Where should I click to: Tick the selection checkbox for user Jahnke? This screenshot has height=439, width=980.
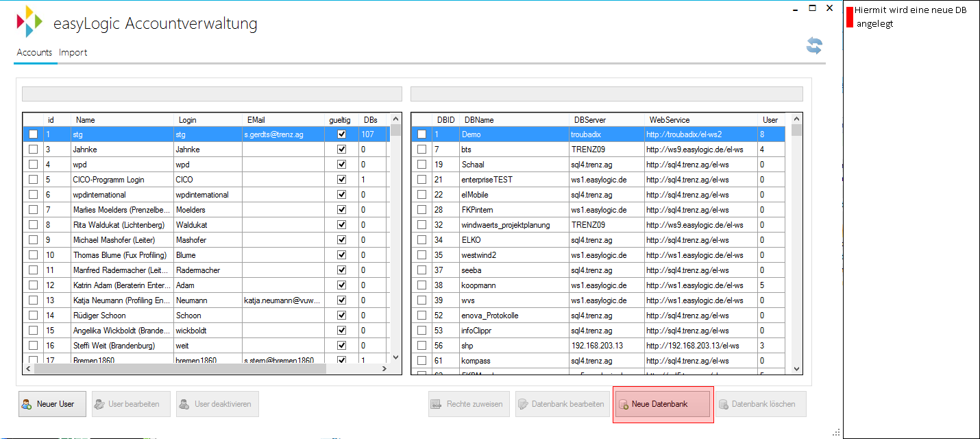point(33,150)
